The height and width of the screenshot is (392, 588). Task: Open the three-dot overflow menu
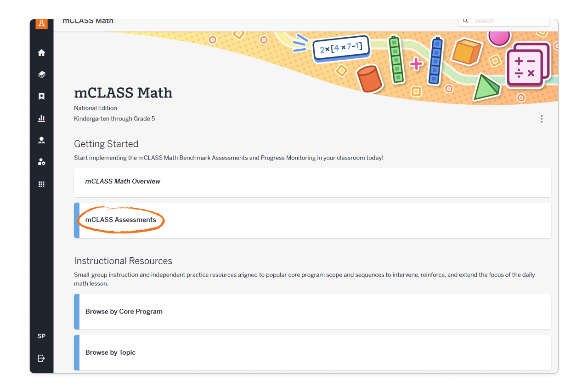coord(542,119)
